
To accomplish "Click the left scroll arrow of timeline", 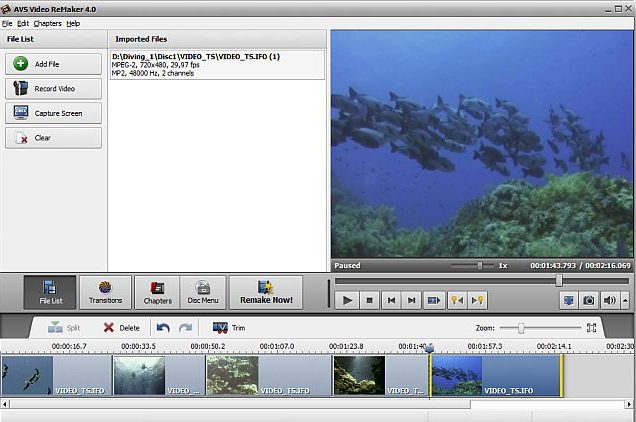I will 5,404.
